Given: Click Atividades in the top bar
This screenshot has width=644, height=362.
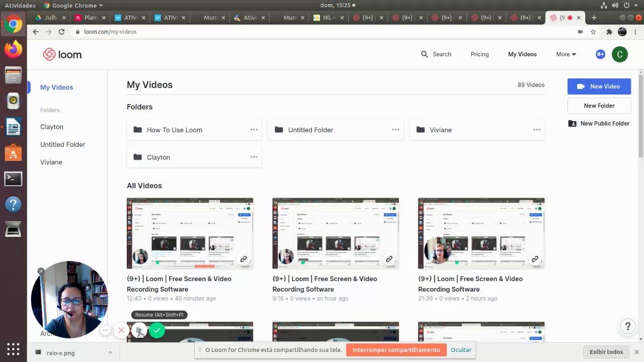Looking at the screenshot, I should (20, 5).
